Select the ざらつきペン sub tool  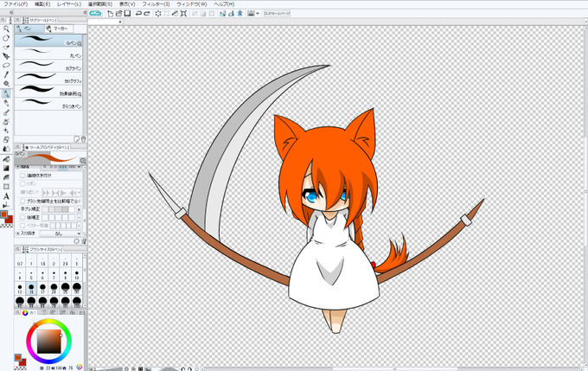pyautogui.click(x=48, y=104)
